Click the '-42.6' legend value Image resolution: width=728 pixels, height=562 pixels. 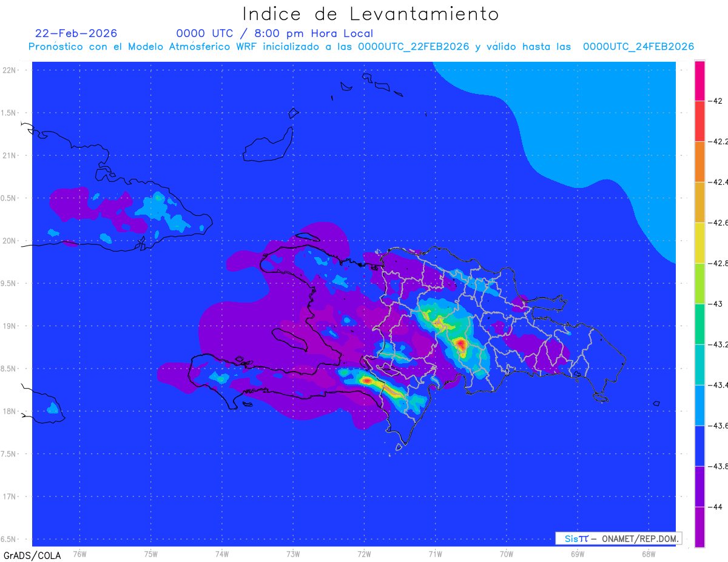[718, 223]
